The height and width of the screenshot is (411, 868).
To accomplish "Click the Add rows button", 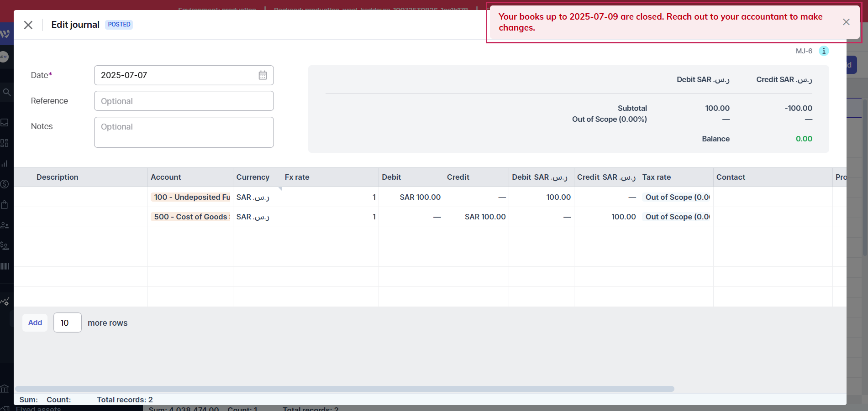I will (x=35, y=323).
